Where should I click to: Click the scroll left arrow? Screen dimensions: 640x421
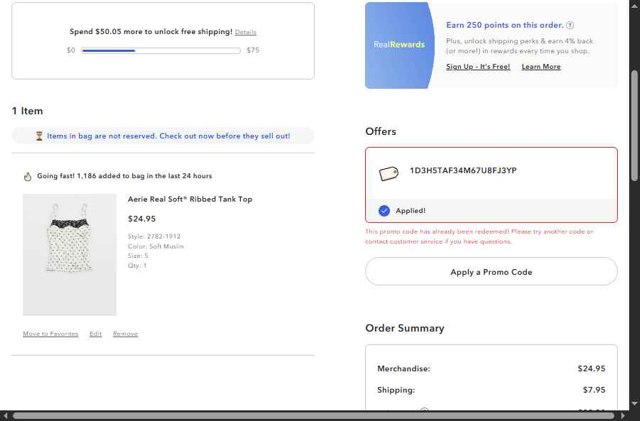5,416
